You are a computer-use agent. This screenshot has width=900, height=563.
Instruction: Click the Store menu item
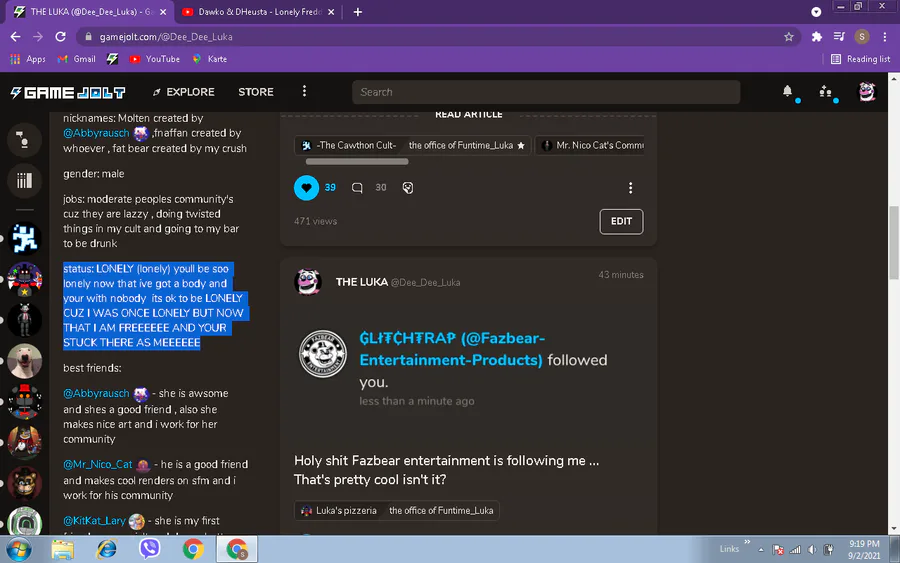tap(256, 92)
